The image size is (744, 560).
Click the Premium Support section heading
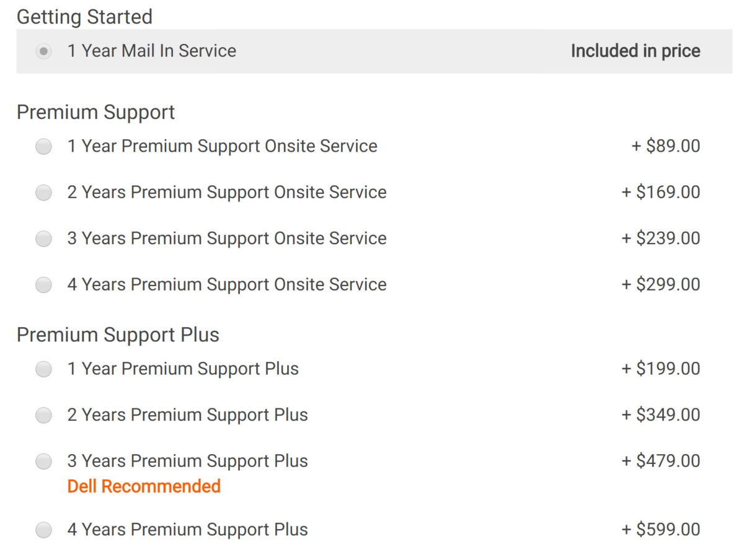pos(96,112)
